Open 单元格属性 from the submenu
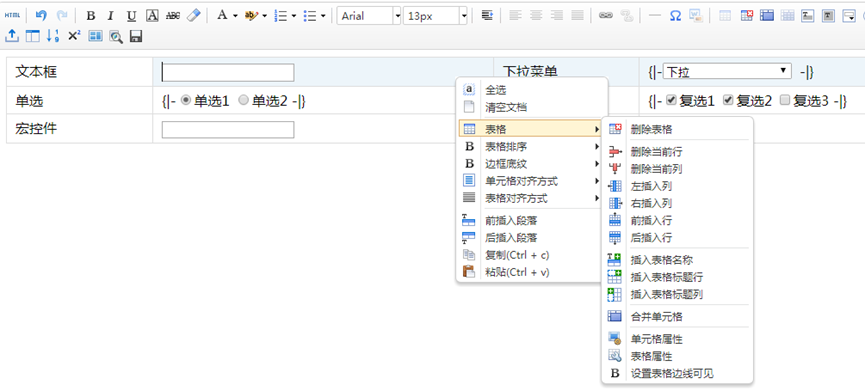 677,339
